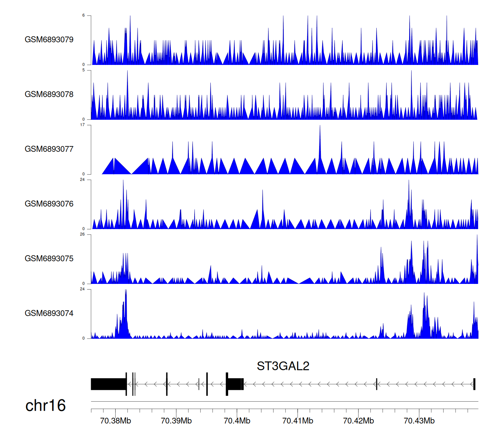Click the ST3GAL2 gene name
This screenshot has width=504, height=444.
point(283,366)
